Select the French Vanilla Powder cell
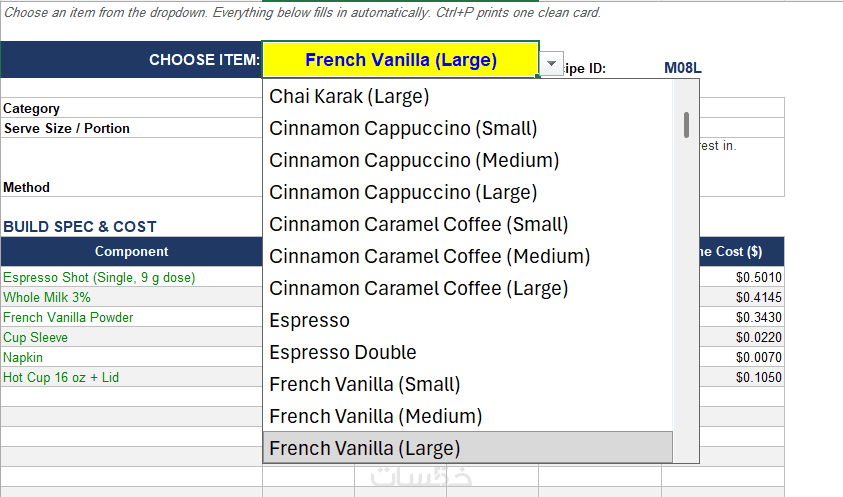This screenshot has height=497, width=843. click(x=131, y=317)
